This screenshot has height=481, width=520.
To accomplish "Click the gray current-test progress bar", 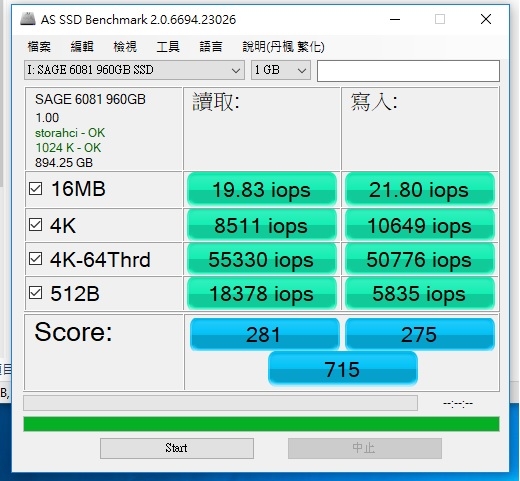I will tap(220, 403).
